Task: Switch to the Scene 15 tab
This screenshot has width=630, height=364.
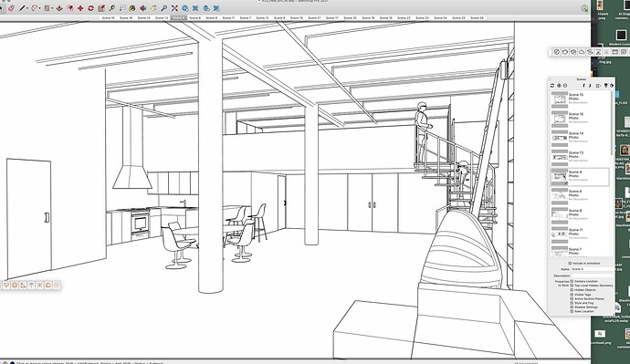Action: pos(108,17)
